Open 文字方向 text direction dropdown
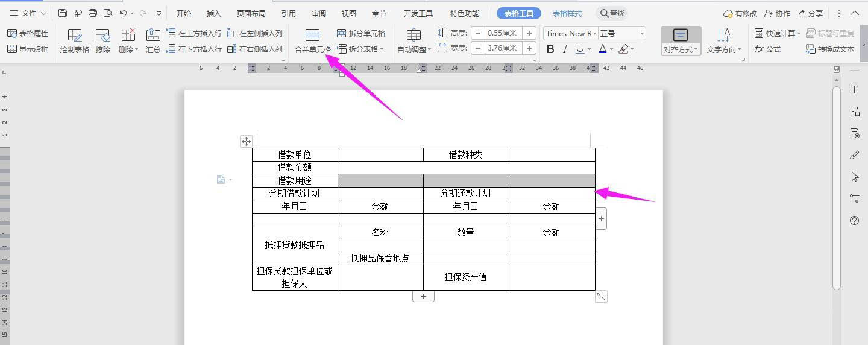 click(723, 41)
